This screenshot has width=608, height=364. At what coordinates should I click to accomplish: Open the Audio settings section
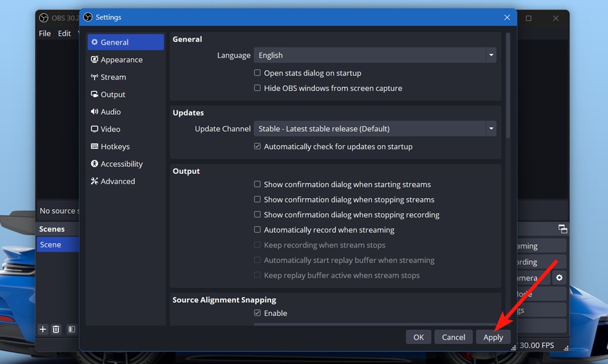pos(111,111)
